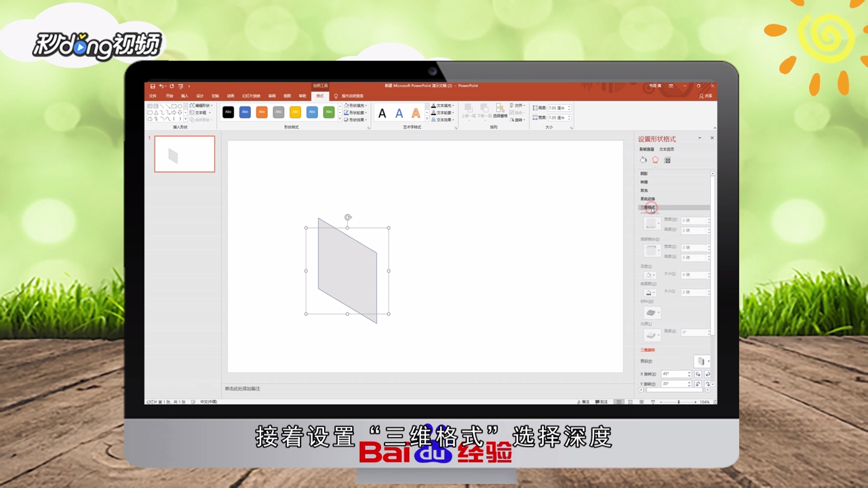Open the 文件 menu tab
The height and width of the screenshot is (488, 868).
click(153, 96)
